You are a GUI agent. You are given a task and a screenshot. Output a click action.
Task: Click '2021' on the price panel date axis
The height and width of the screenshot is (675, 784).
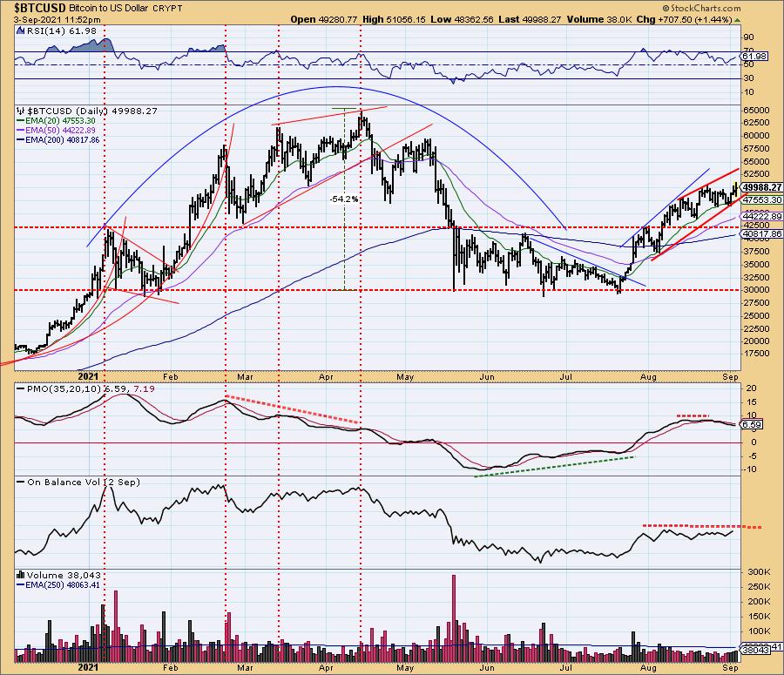tap(89, 376)
